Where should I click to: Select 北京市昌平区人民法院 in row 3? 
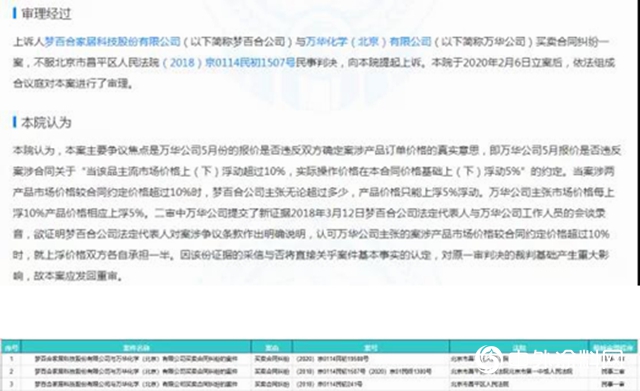pyautogui.click(x=480, y=384)
